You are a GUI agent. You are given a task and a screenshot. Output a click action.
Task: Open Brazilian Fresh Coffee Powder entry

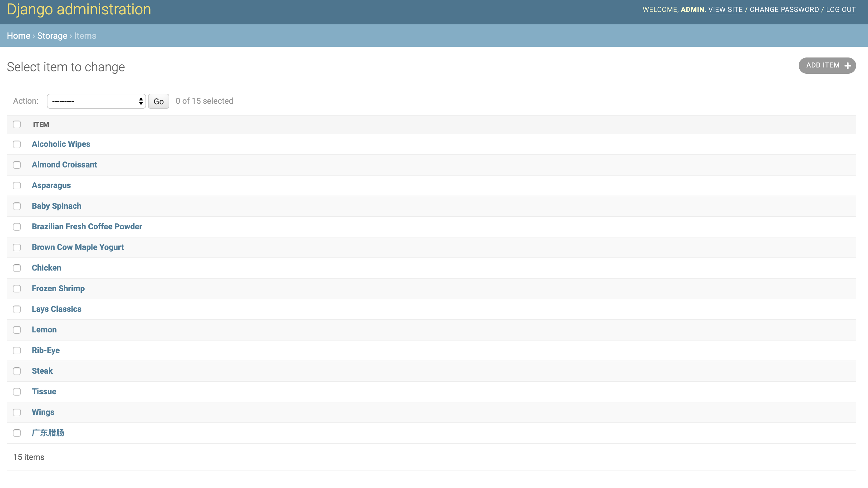click(87, 226)
